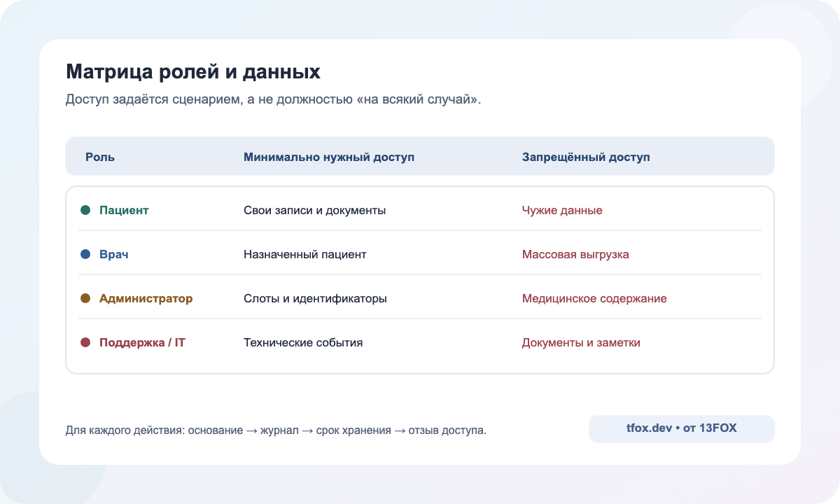Click the footer note Для каждого действия
This screenshot has width=840, height=504.
click(x=276, y=430)
